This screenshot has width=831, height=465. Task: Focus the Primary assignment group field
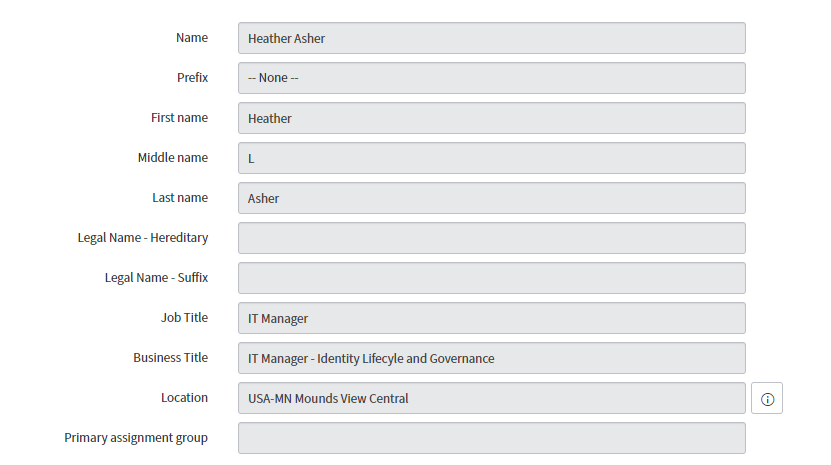[x=491, y=438]
